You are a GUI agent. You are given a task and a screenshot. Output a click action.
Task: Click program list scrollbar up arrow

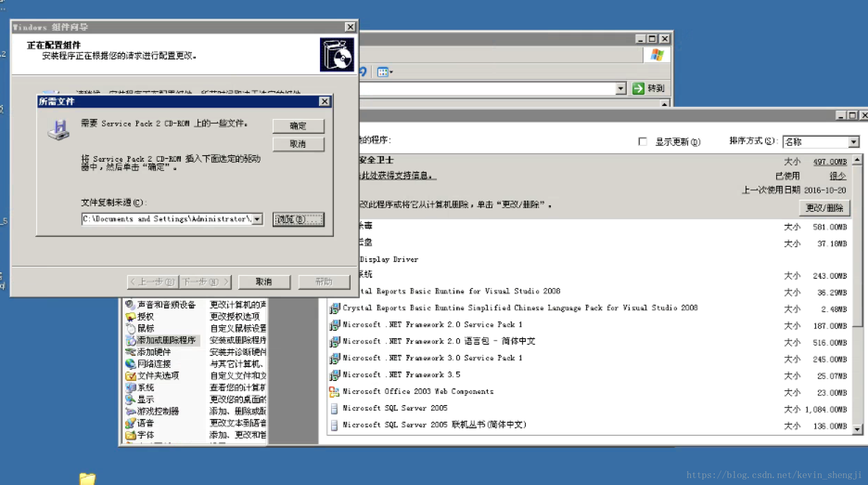[857, 160]
